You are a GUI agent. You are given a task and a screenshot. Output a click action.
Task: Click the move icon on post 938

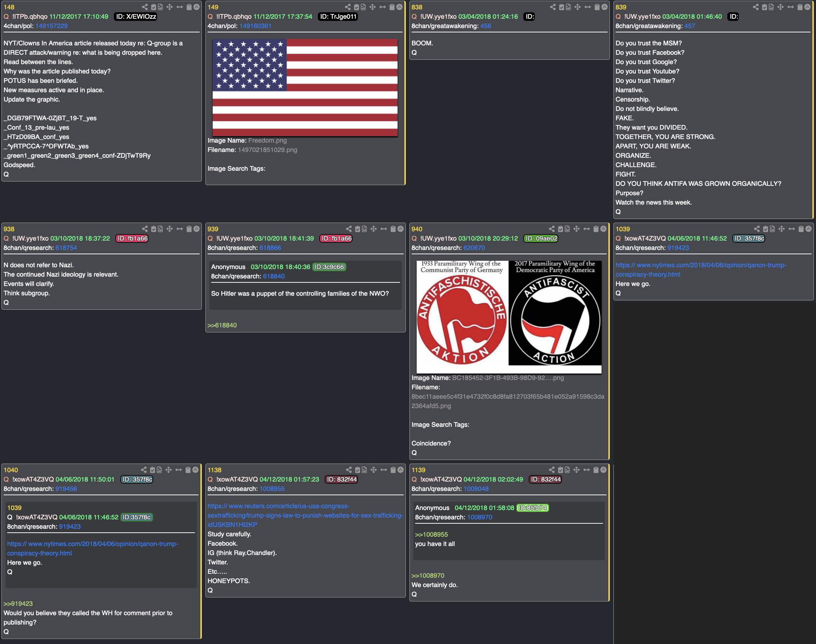click(170, 229)
